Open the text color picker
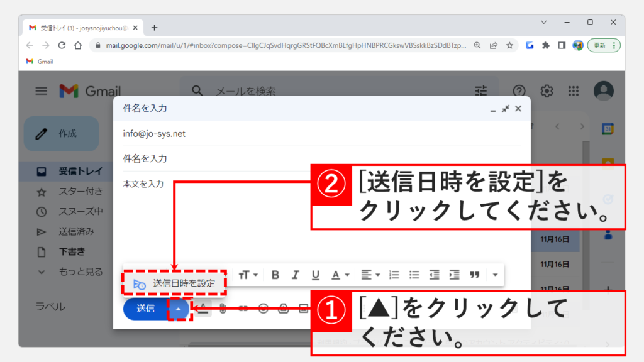This screenshot has width=644, height=362. coord(340,275)
